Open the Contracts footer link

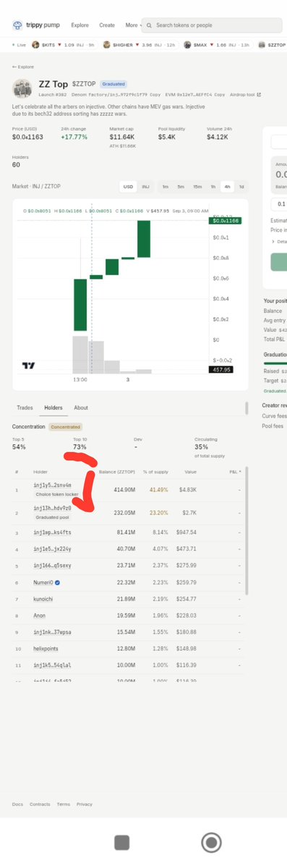40,804
